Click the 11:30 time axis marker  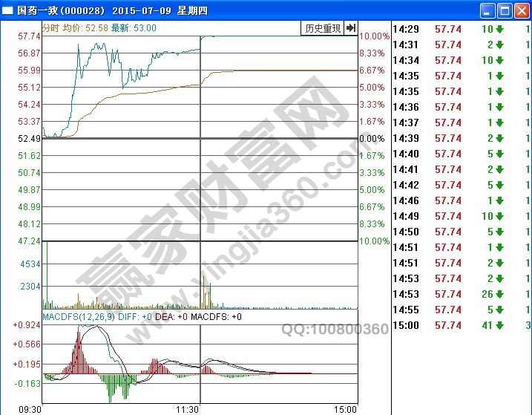(x=188, y=409)
